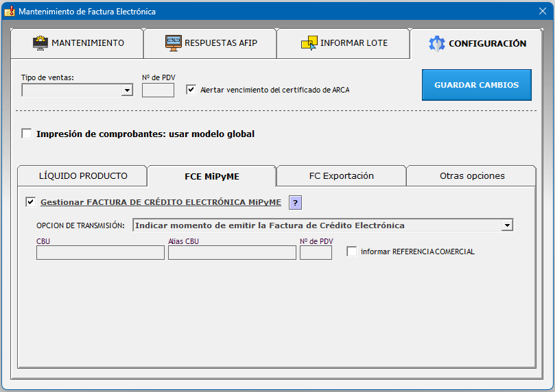Click the OPCION DE TRANSMISIÓN label
The image size is (555, 392).
click(80, 225)
